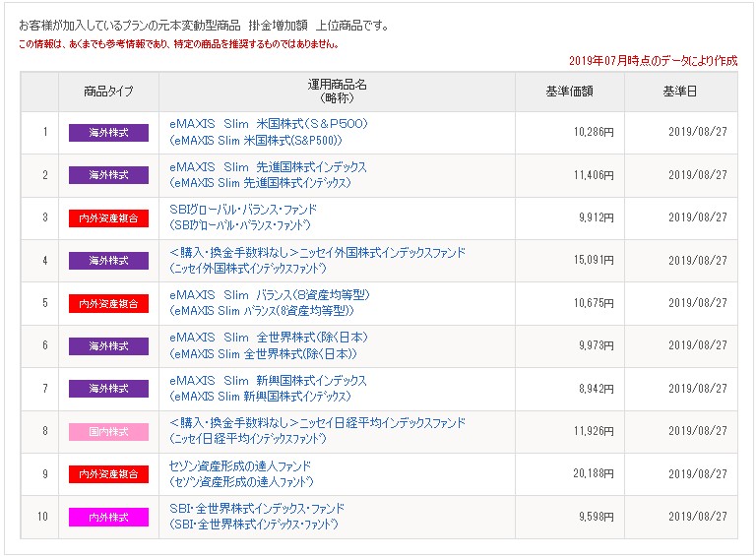This screenshot has width=756, height=557.
Task: Click 内外株式 badge in rank 10 row
Action: pos(108,517)
